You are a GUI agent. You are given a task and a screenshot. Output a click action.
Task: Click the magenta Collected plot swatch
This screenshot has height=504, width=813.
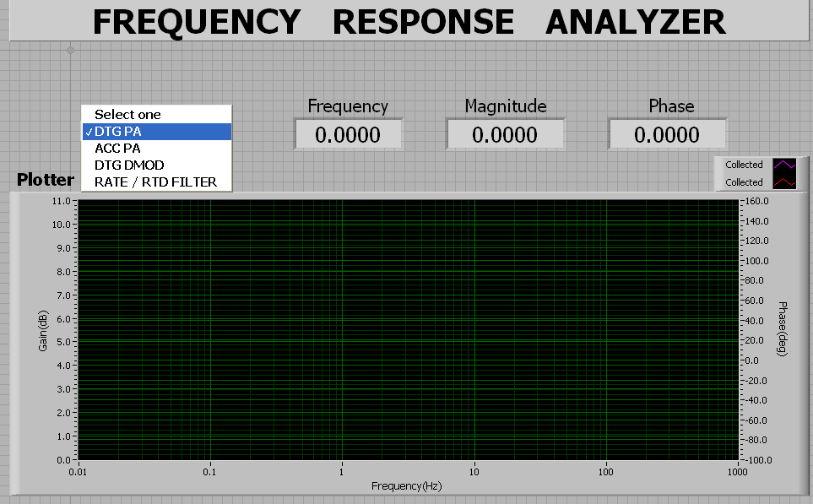point(784,165)
